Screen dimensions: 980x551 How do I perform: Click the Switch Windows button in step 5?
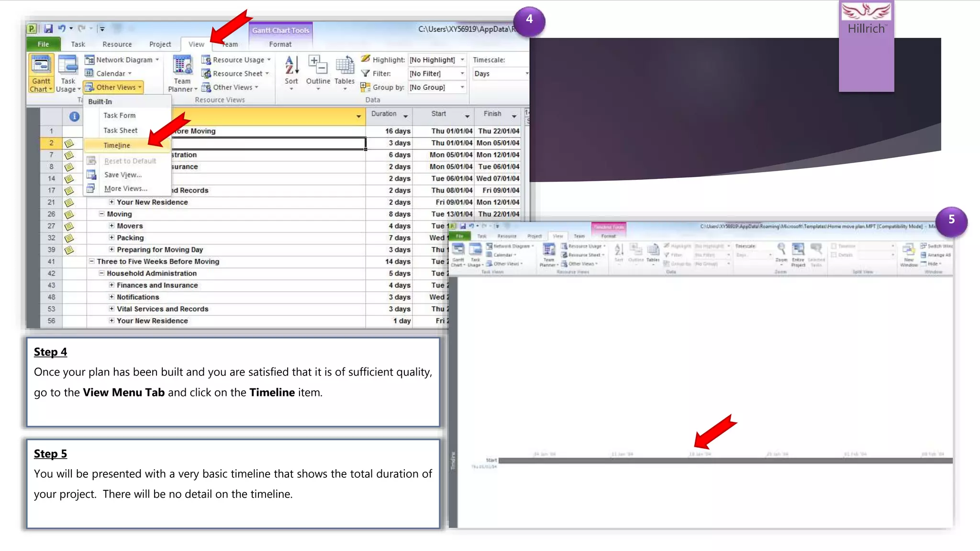pos(936,246)
